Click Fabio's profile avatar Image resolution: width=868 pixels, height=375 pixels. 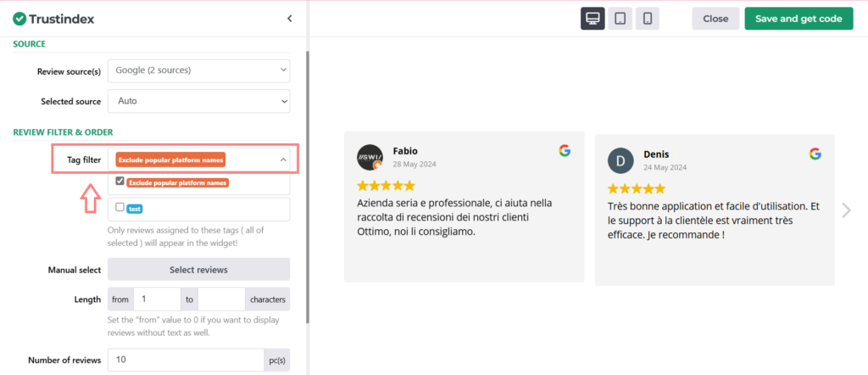click(370, 157)
